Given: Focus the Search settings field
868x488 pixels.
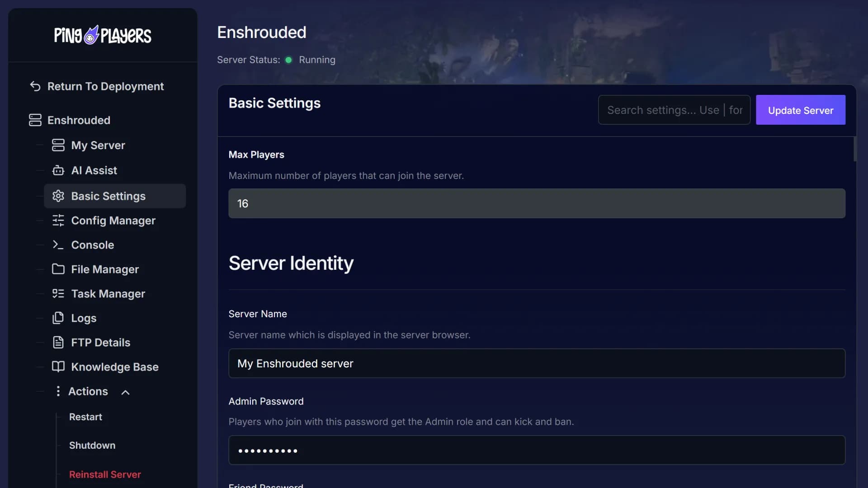Looking at the screenshot, I should coord(674,110).
